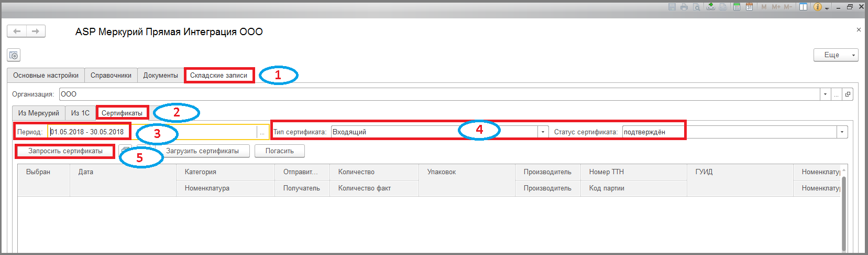Image resolution: width=868 pixels, height=255 pixels.
Task: Switch to the Документы tab
Action: 161,76
